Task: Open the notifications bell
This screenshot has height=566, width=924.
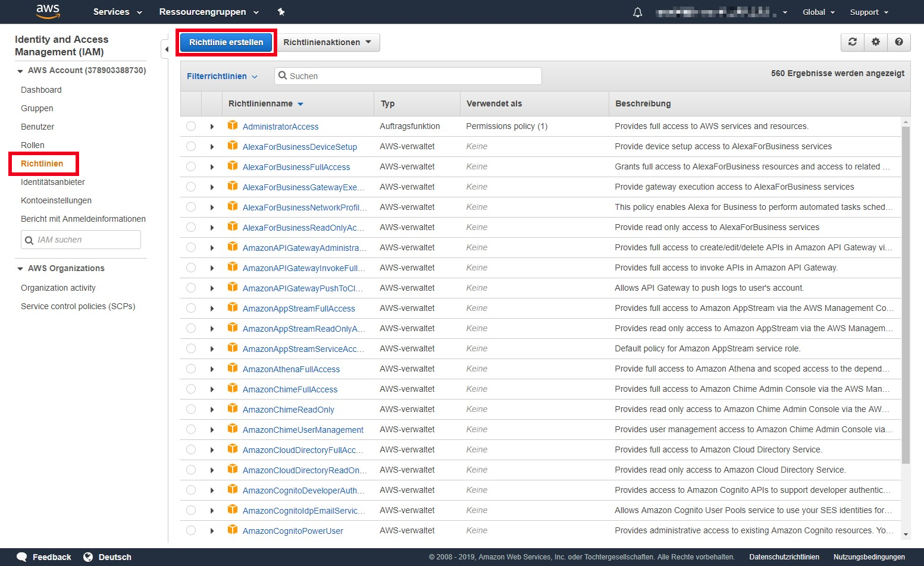Action: tap(638, 12)
